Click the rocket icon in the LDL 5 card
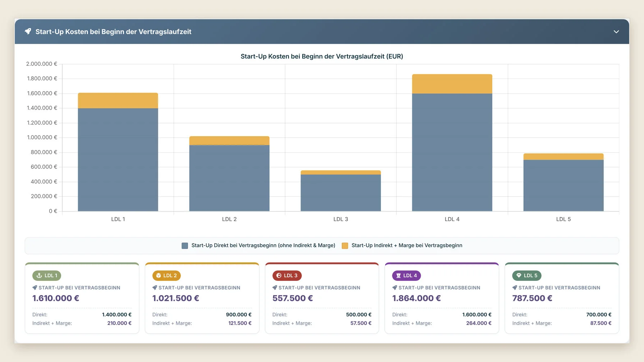Viewport: 644px width, 362px height. point(515,288)
